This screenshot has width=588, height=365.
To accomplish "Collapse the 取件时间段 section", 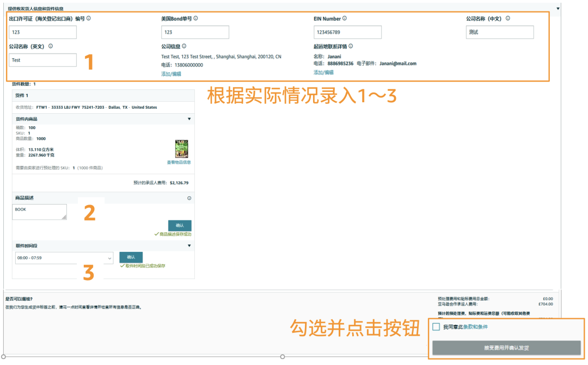I will (x=188, y=245).
